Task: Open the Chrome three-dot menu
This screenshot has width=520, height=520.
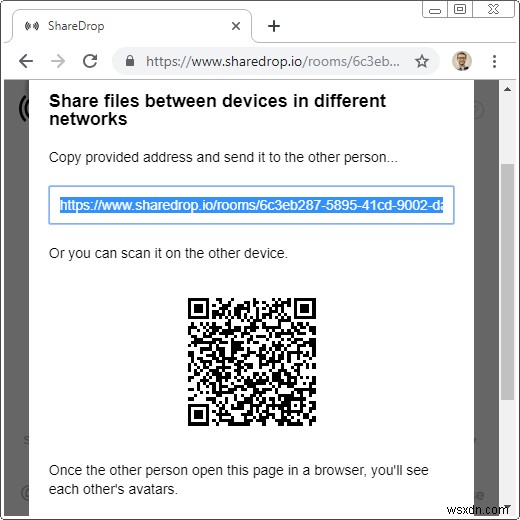Action: 494,61
